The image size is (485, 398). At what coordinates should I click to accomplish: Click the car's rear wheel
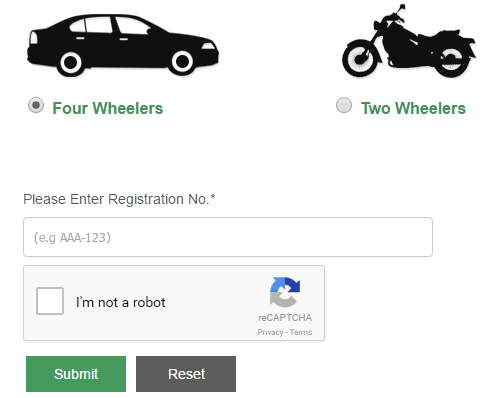click(71, 63)
